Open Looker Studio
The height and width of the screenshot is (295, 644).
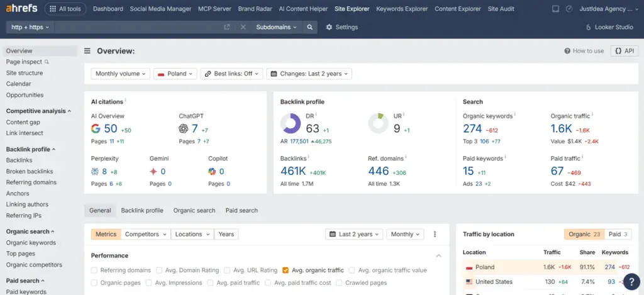[609, 27]
